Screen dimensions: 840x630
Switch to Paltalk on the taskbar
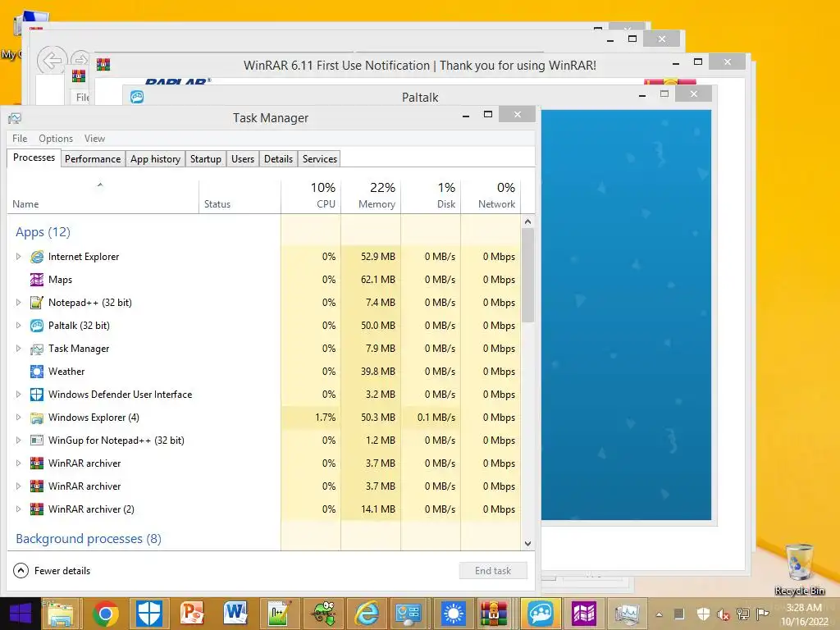tap(541, 614)
